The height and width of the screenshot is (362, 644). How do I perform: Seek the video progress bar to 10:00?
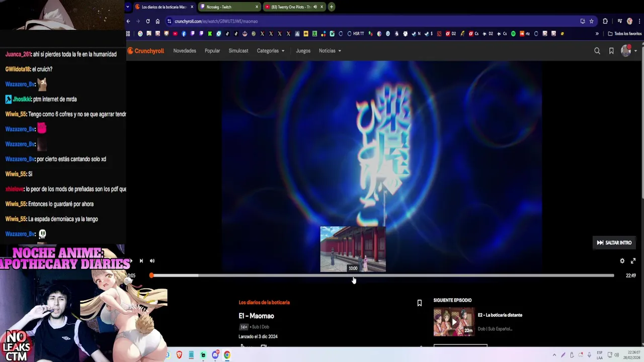pos(353,276)
